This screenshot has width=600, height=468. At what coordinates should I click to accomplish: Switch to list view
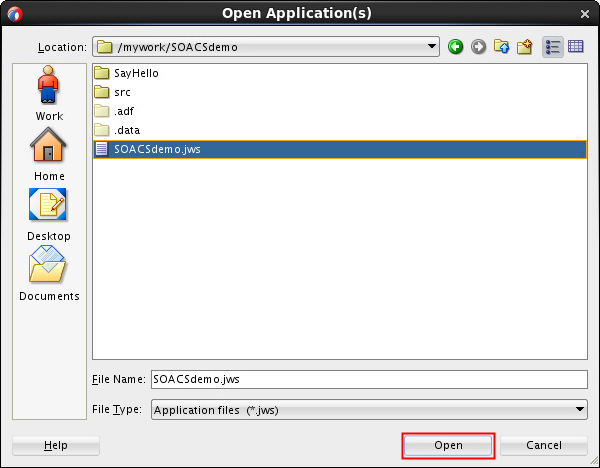553,47
